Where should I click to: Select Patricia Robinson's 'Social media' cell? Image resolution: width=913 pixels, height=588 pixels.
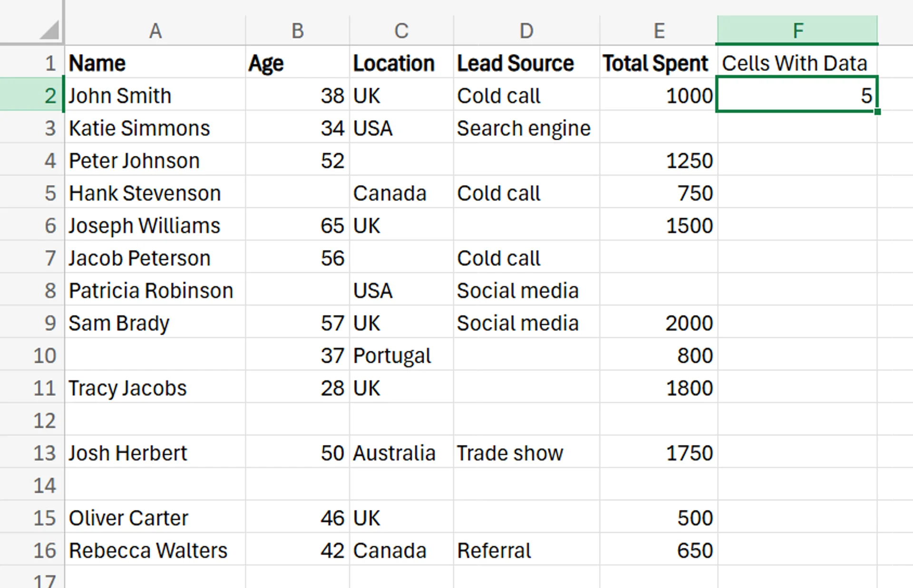(x=527, y=290)
